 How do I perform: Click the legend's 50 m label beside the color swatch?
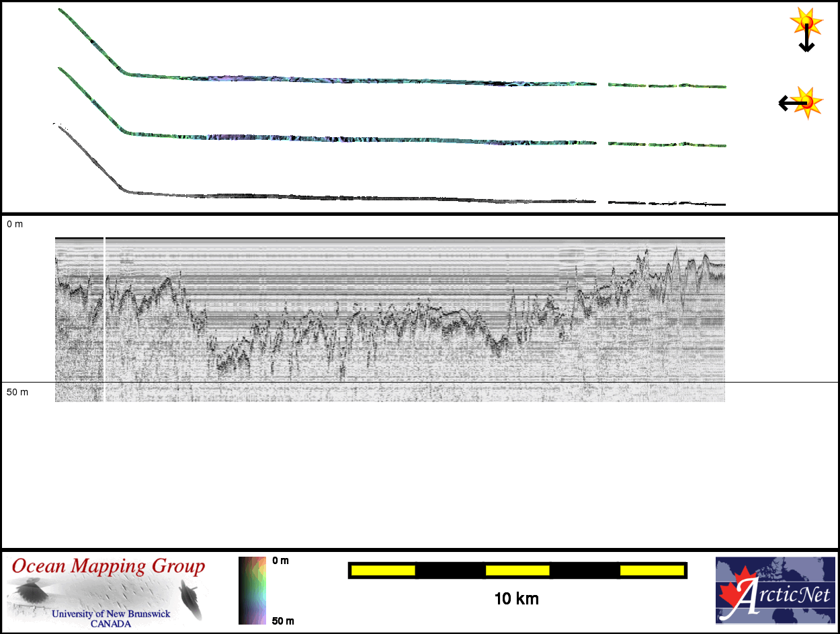pyautogui.click(x=282, y=621)
